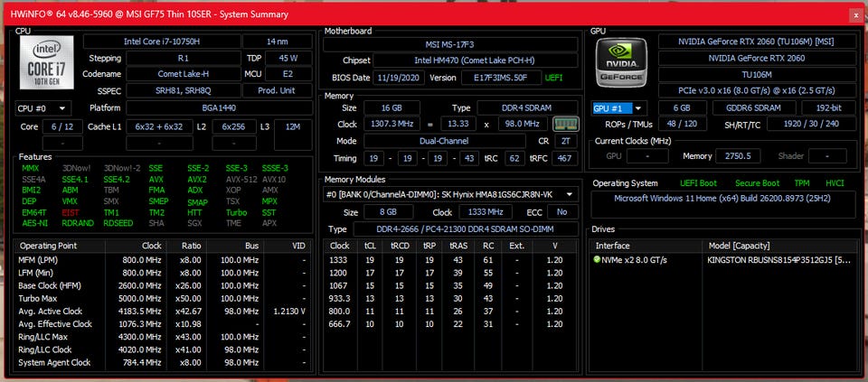
Task: Click the BGA1440 platform field
Action: (x=219, y=107)
